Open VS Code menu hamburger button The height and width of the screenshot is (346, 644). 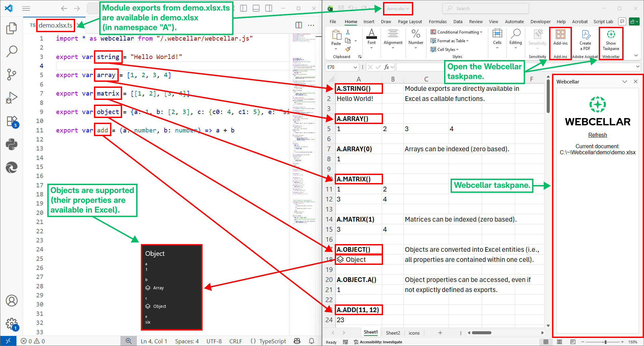(26, 8)
